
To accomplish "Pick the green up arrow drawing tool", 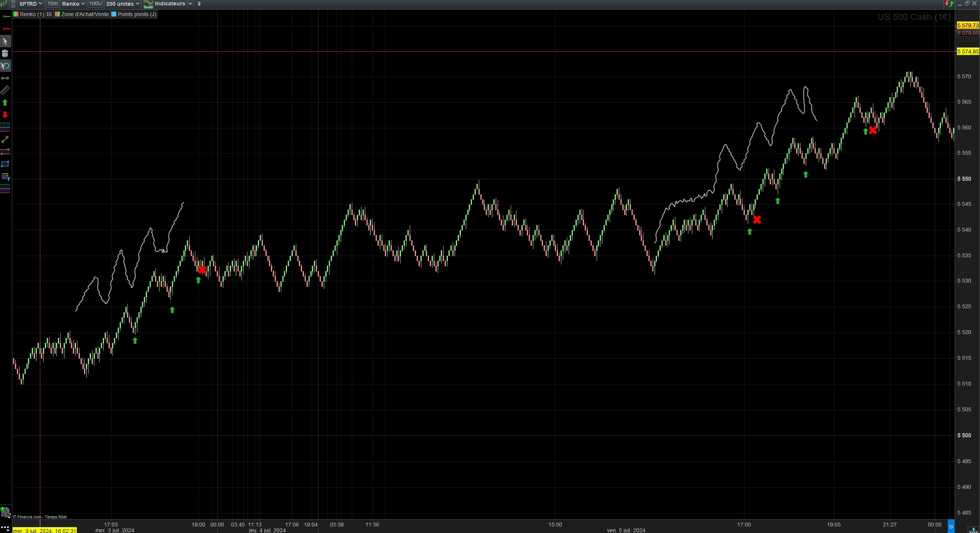I will pyautogui.click(x=5, y=103).
